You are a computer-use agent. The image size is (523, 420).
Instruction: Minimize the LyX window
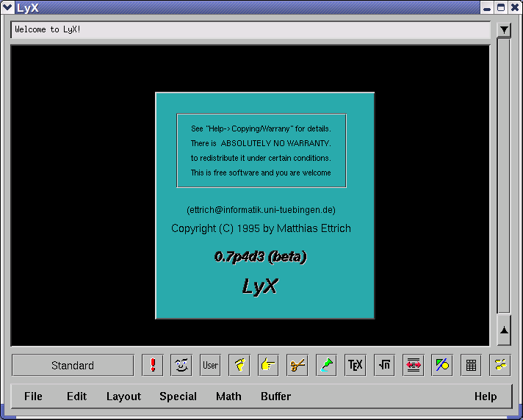[x=487, y=7]
